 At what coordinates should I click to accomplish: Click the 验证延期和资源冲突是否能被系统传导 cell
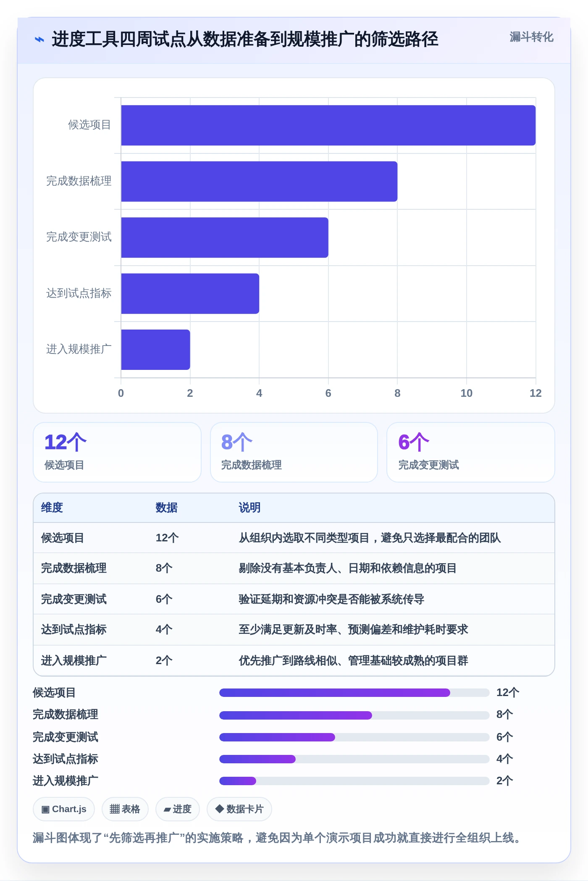tap(331, 599)
